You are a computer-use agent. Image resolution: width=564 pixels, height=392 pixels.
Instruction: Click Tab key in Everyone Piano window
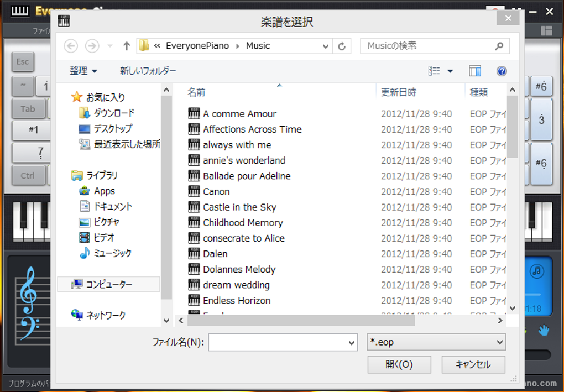[x=28, y=108]
